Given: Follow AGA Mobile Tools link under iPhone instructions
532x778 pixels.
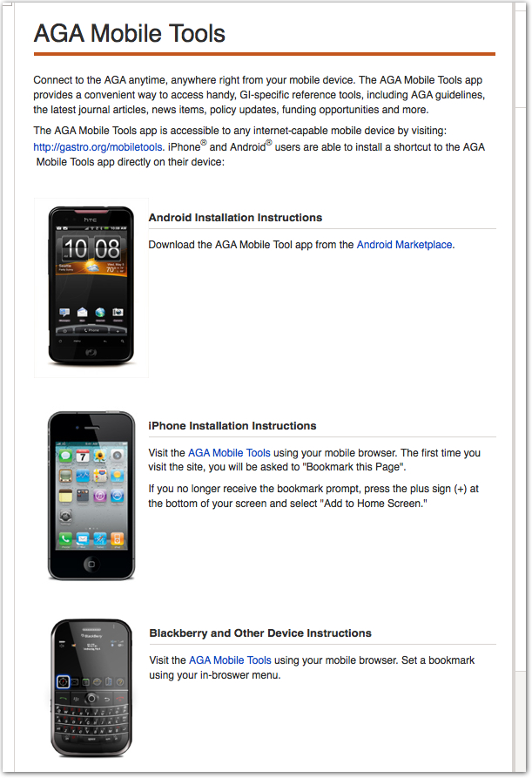Looking at the screenshot, I should [x=229, y=452].
